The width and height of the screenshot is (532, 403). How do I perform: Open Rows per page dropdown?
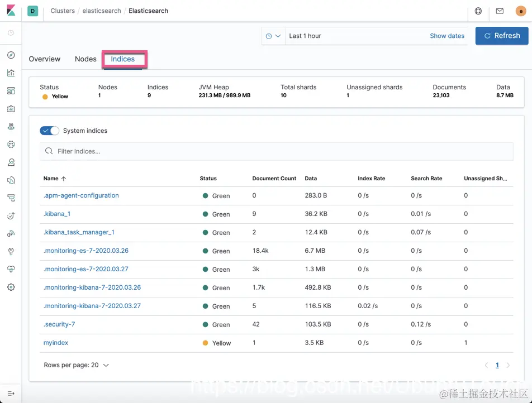(x=77, y=365)
